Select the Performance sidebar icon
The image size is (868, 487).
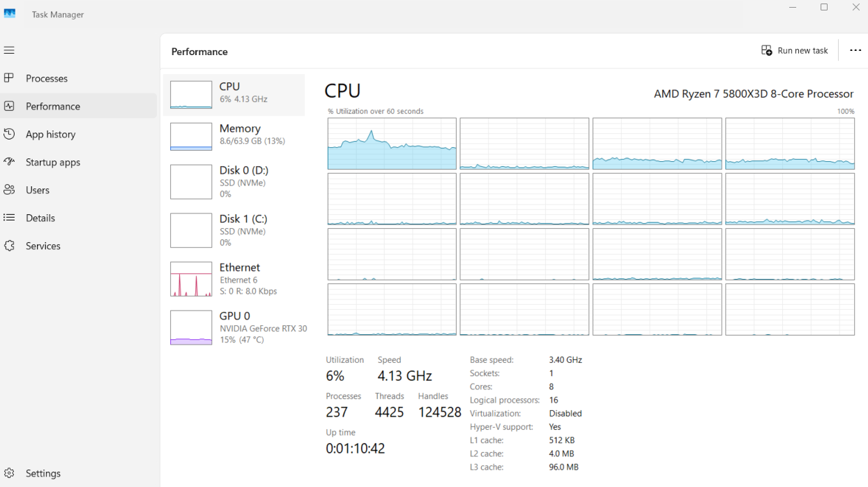tap(9, 106)
